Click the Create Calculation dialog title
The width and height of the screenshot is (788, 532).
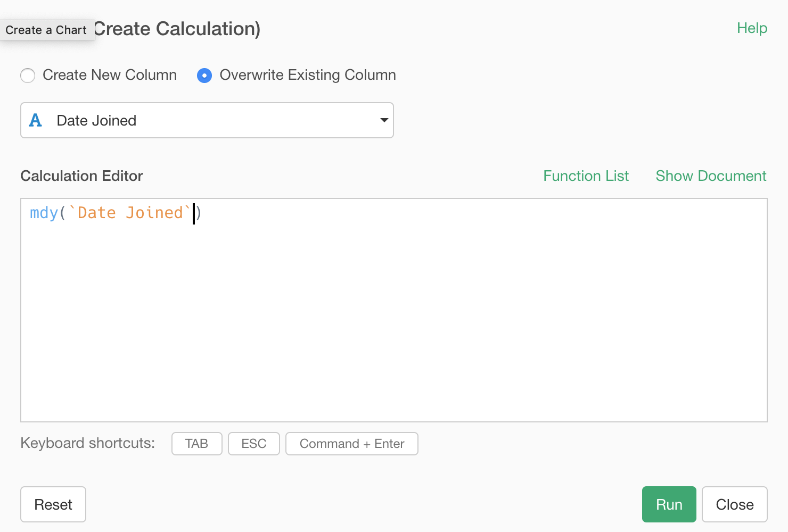[177, 29]
